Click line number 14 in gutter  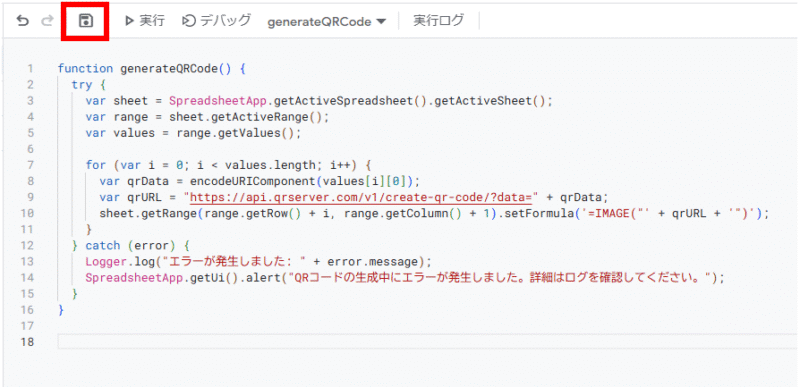coord(28,278)
